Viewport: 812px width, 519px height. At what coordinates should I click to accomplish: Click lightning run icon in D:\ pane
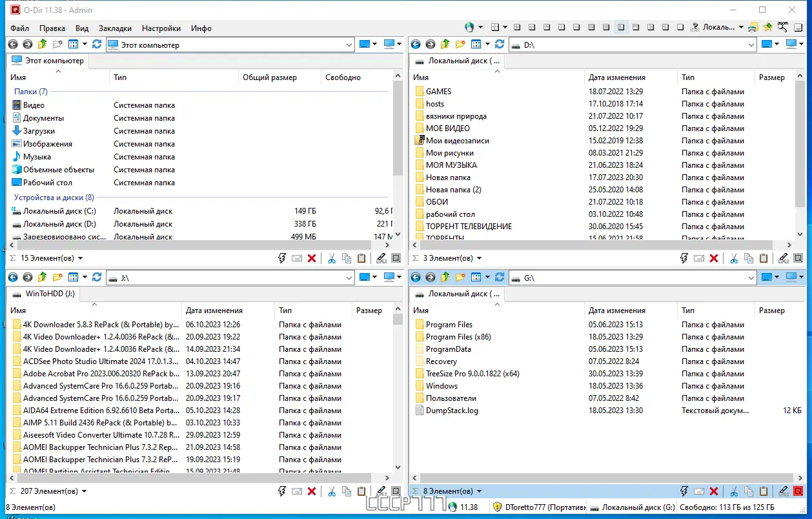(x=684, y=258)
